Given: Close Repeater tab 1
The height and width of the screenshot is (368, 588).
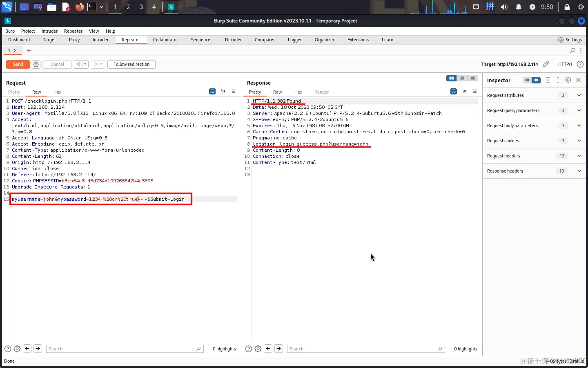Looking at the screenshot, I should pos(16,50).
